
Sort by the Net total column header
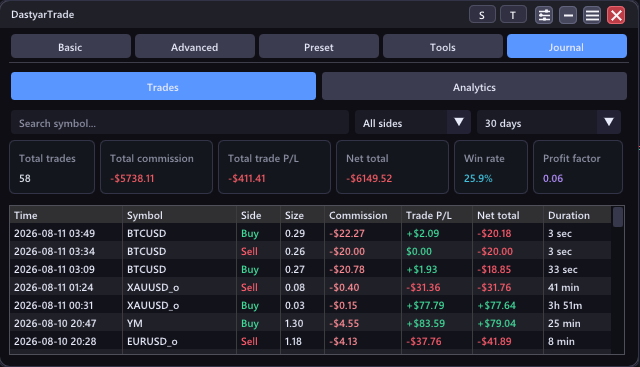tap(508, 215)
